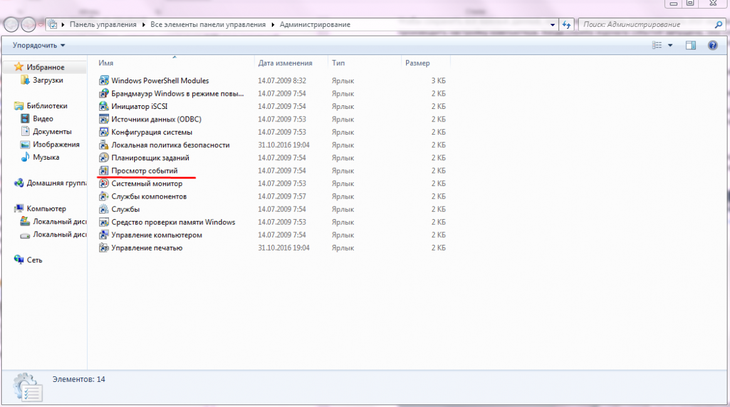Go forward with the navigation arrow
The width and height of the screenshot is (730, 407).
(x=28, y=24)
